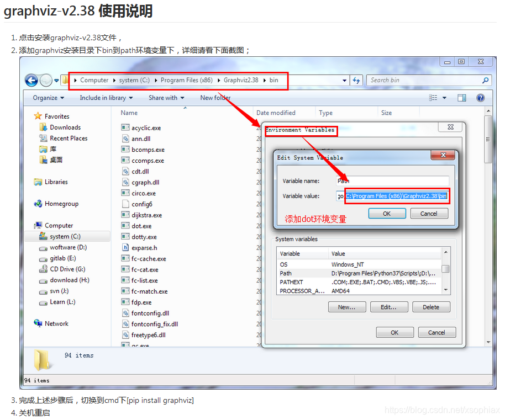Select exparse.h file icon
505x420 pixels.
coord(125,247)
